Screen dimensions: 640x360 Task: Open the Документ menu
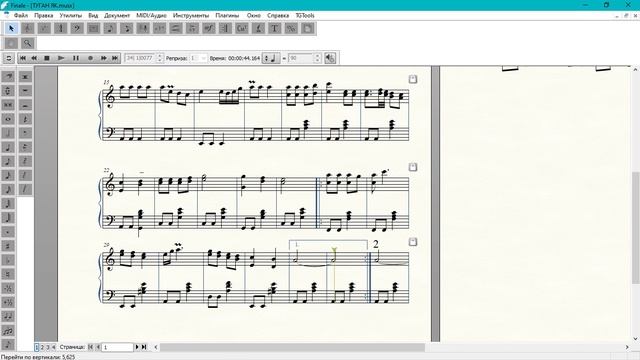pyautogui.click(x=117, y=15)
